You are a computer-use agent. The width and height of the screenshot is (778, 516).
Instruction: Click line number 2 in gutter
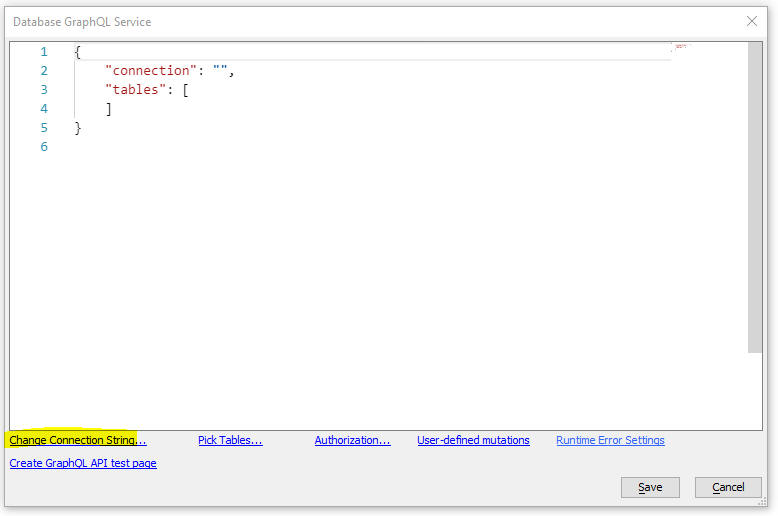point(44,71)
